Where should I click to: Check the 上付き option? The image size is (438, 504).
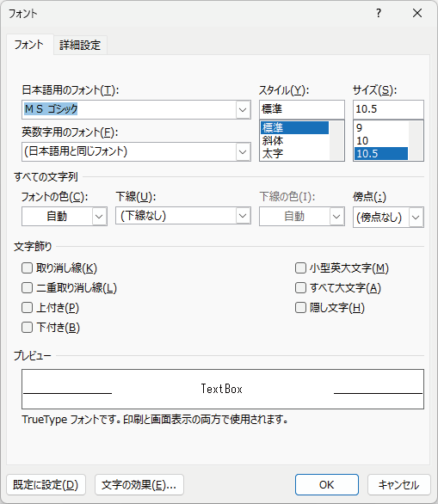coord(27,308)
